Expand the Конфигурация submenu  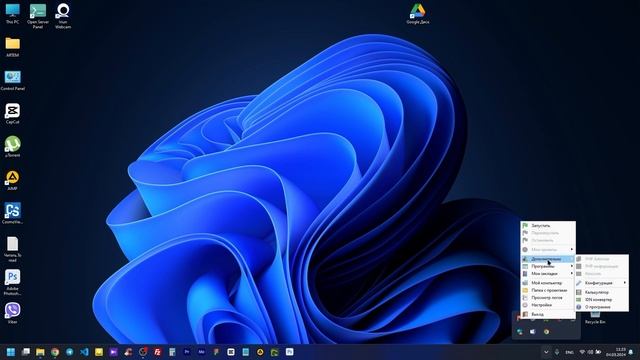[602, 283]
